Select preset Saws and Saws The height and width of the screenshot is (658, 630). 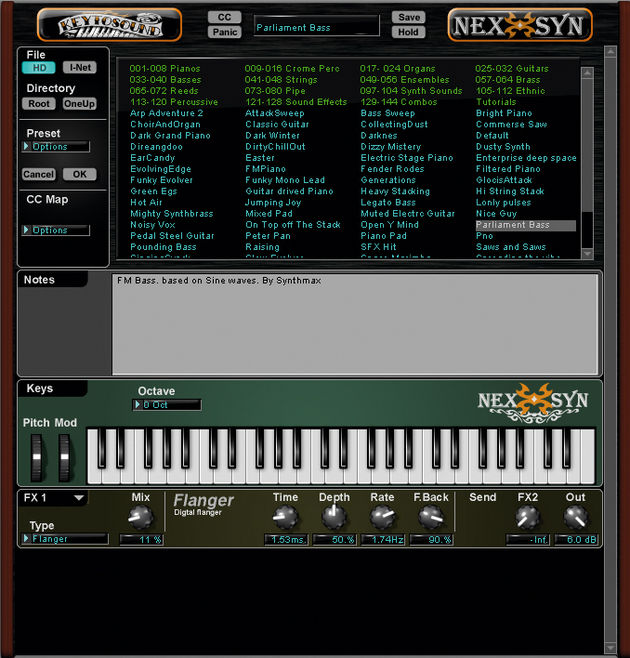[x=511, y=247]
